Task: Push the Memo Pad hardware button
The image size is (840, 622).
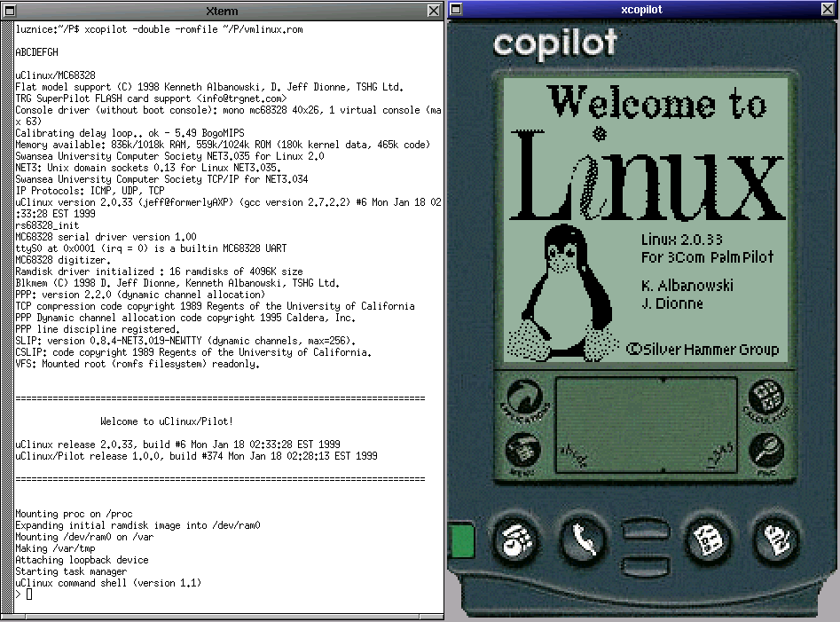Action: coord(775,539)
